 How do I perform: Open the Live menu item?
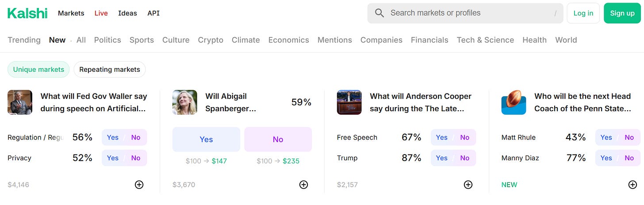(x=101, y=13)
